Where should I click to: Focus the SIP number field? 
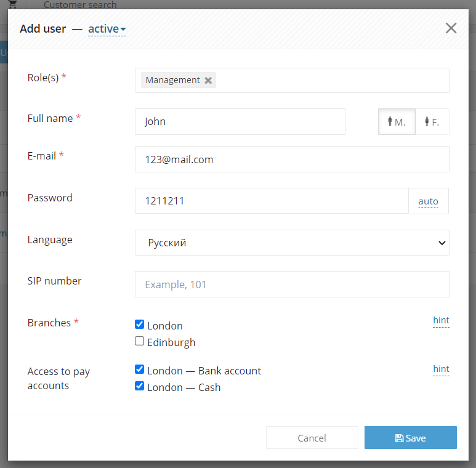[292, 284]
